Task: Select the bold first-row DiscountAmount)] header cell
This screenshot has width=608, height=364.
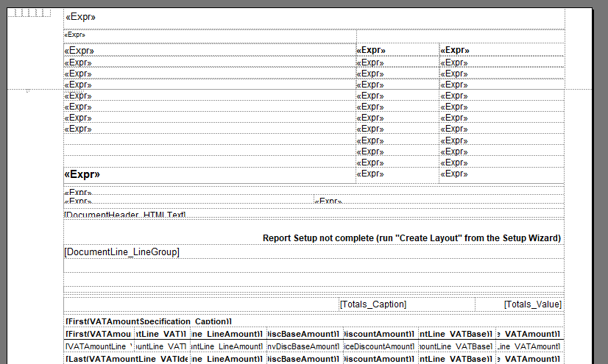Action: point(379,334)
